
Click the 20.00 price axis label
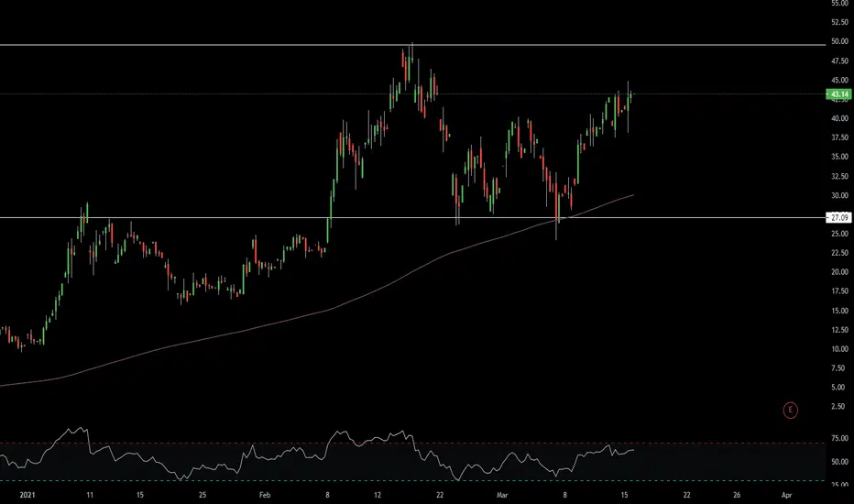[839, 272]
